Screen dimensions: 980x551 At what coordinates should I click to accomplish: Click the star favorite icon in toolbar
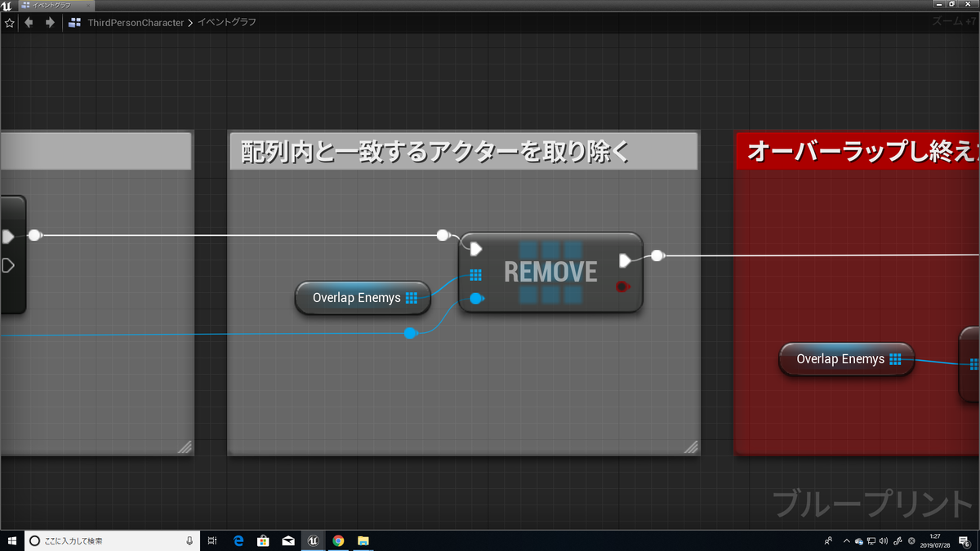coord(10,23)
